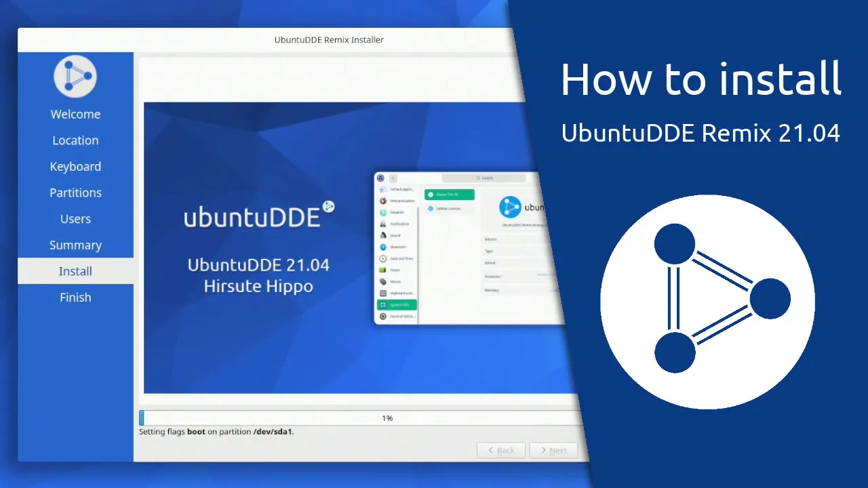The image size is (868, 488).
Task: Click the Mouse icon in the settings preview
Action: pos(383,281)
